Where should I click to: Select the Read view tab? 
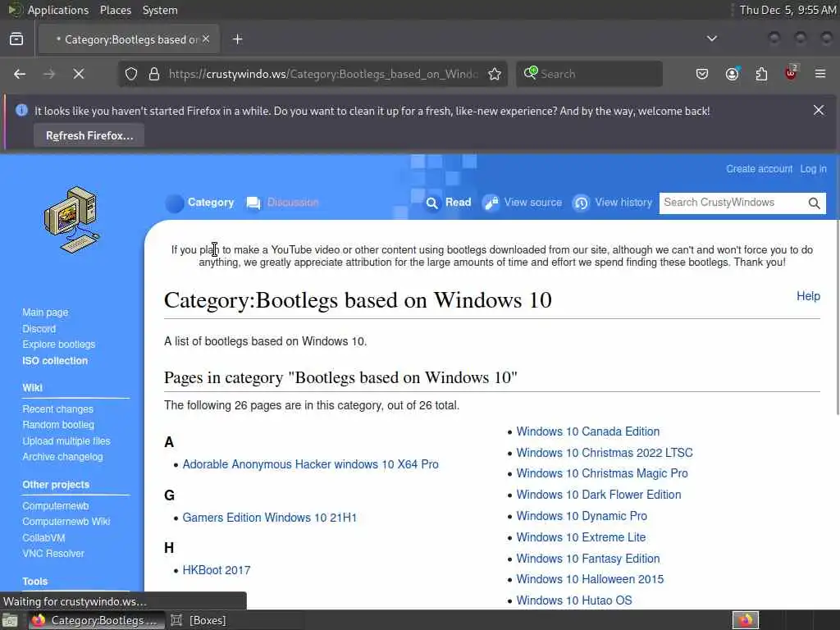[x=458, y=202]
